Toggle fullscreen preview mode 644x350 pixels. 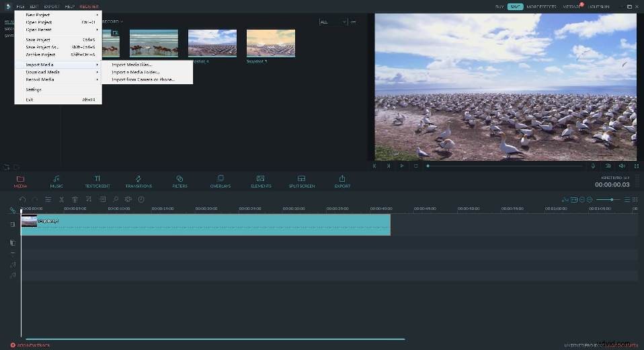point(636,166)
